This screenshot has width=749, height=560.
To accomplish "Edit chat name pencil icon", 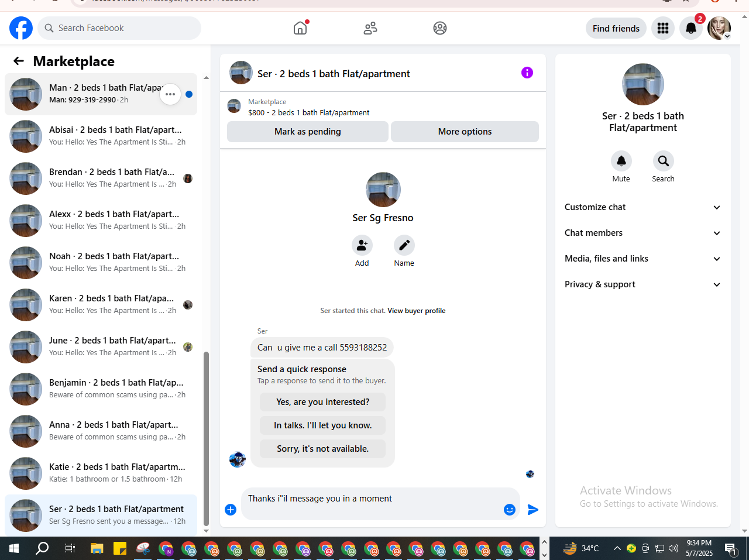I will pos(404,245).
